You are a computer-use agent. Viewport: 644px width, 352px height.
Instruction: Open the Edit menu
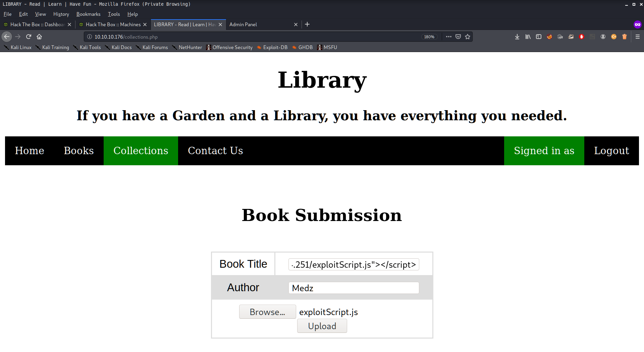tap(23, 14)
